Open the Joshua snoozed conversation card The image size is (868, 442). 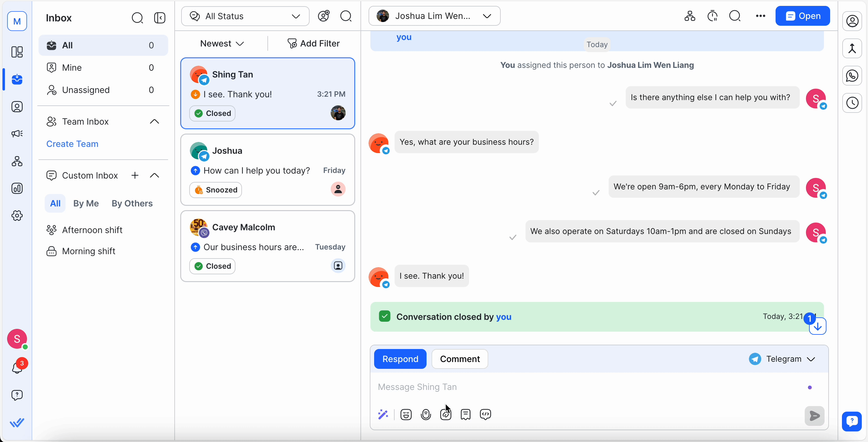267,170
